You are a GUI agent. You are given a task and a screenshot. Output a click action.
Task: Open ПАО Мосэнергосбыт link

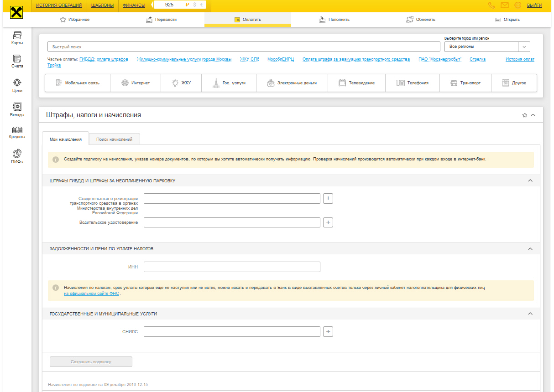(440, 59)
